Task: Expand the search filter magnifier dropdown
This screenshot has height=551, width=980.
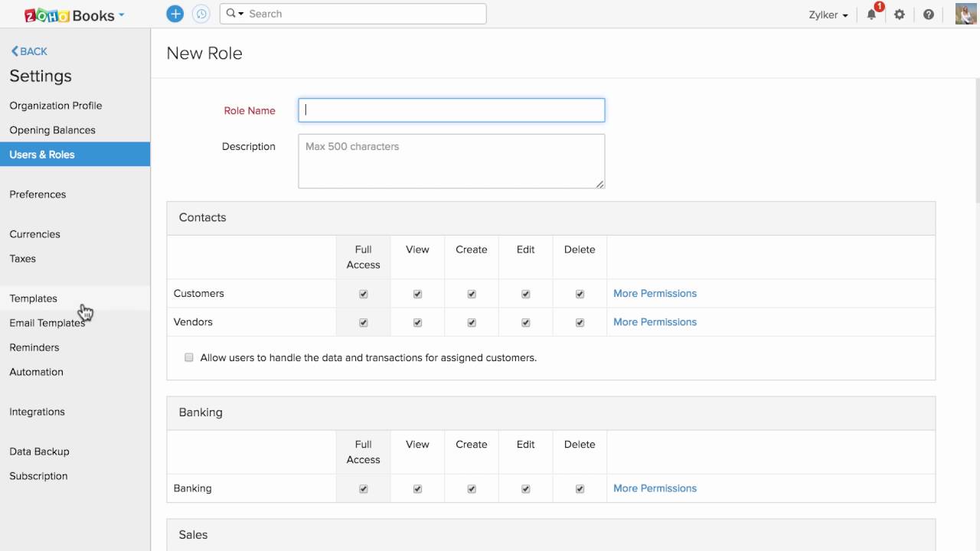Action: [235, 14]
